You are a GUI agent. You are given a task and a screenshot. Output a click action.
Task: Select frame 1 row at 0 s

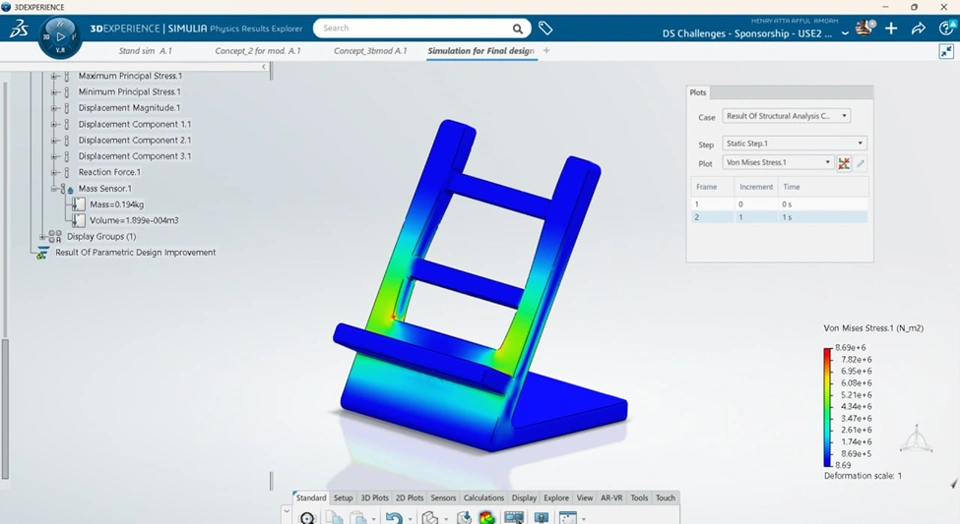(x=779, y=204)
